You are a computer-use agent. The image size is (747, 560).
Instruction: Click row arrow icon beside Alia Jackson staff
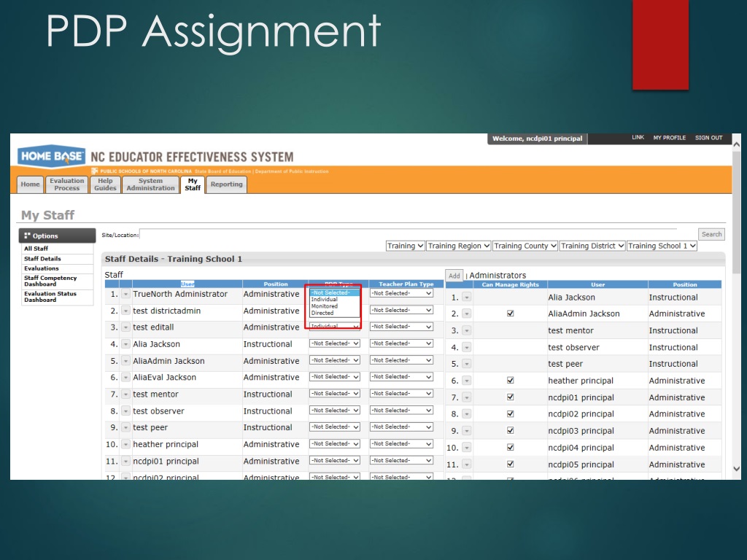coord(125,345)
